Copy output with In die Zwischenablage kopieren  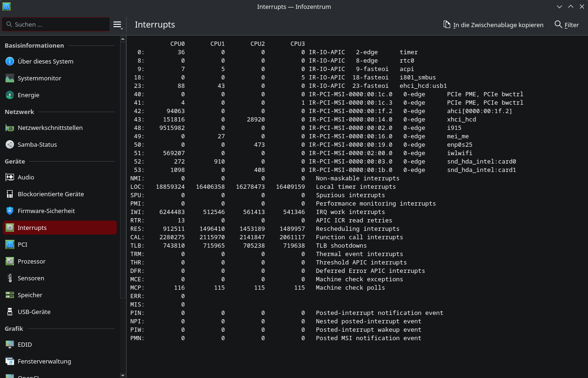click(x=493, y=25)
